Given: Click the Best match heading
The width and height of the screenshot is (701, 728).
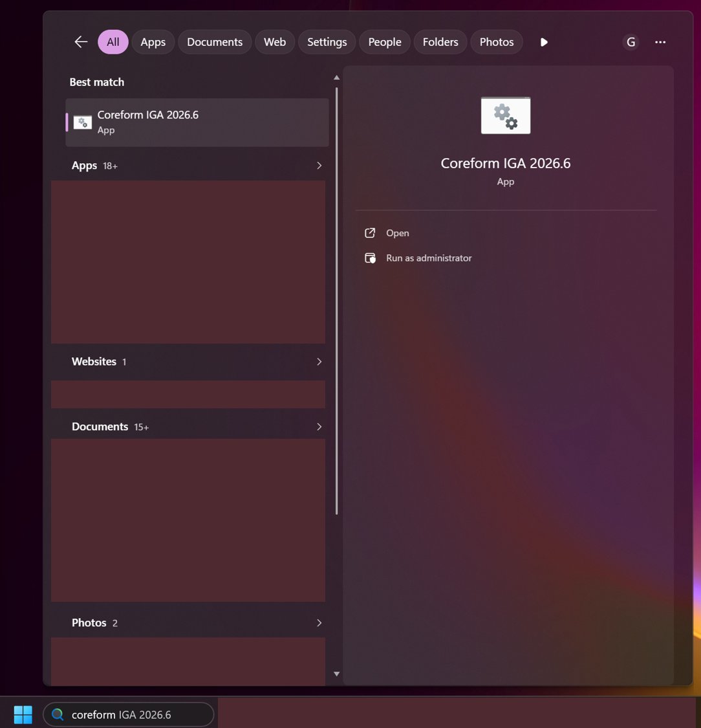Looking at the screenshot, I should pos(97,82).
